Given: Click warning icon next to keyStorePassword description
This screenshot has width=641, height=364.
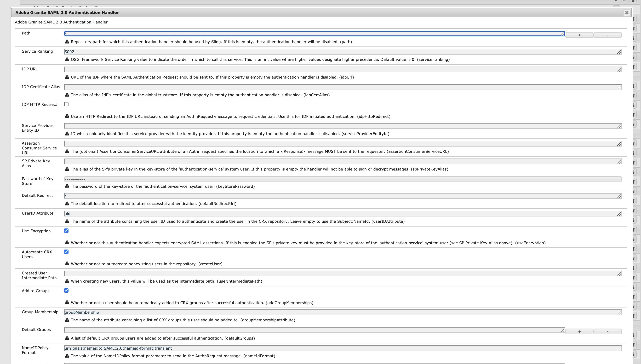Looking at the screenshot, I should pos(67,186).
